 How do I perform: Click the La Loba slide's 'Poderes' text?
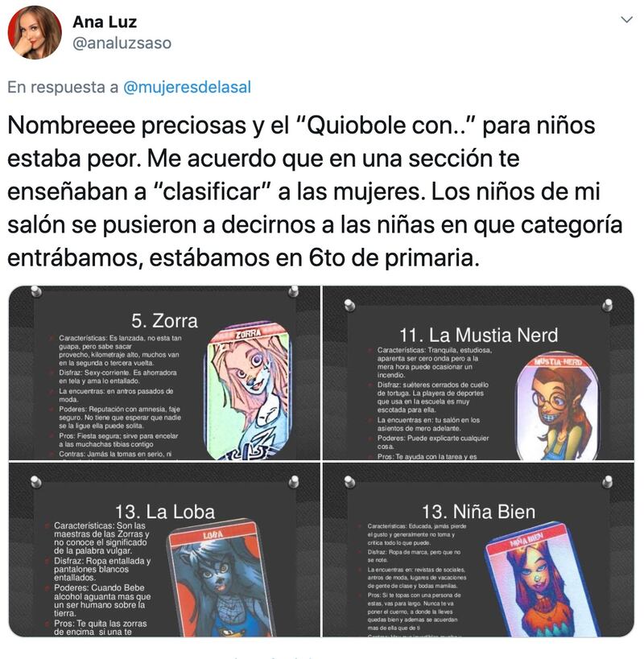pyautogui.click(x=102, y=600)
